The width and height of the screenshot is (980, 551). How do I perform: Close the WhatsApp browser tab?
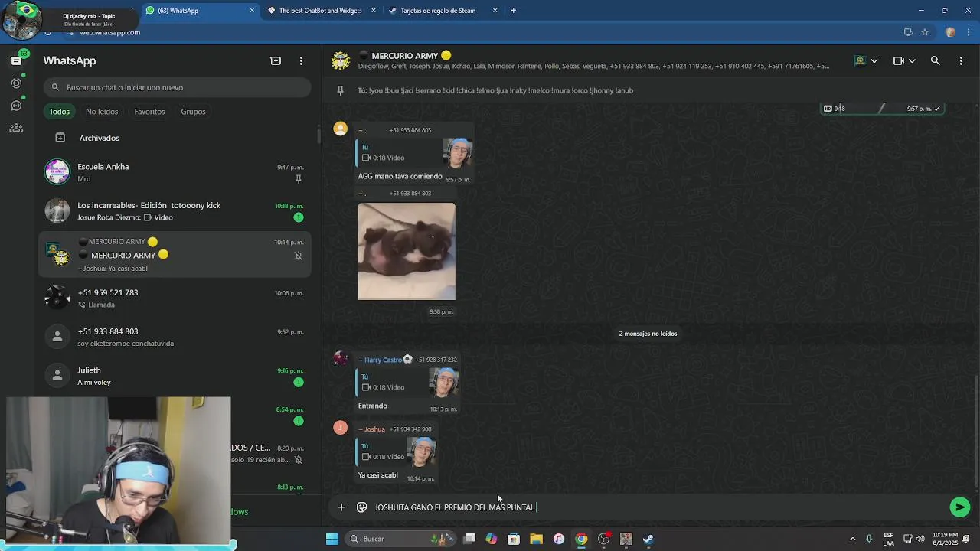pyautogui.click(x=252, y=11)
